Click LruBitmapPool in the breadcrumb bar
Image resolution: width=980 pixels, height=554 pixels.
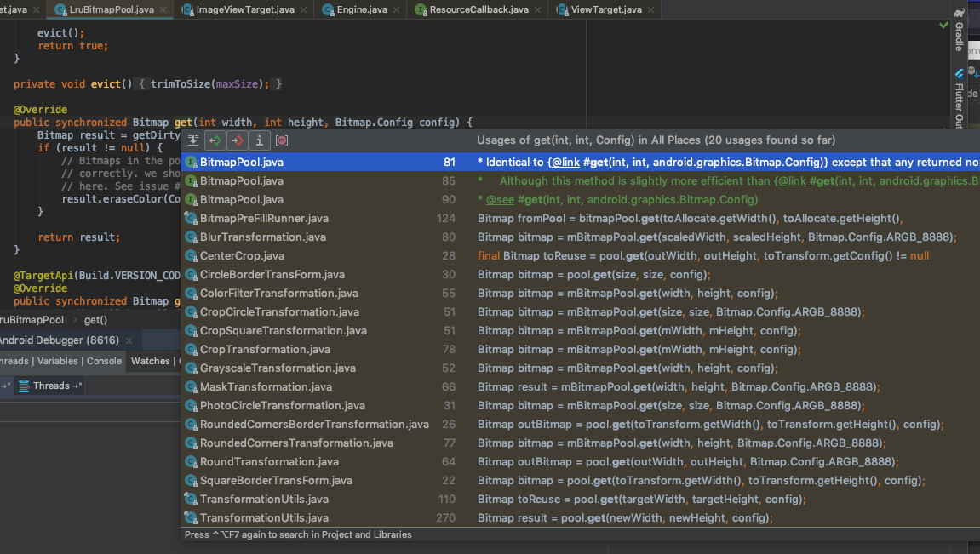32,320
